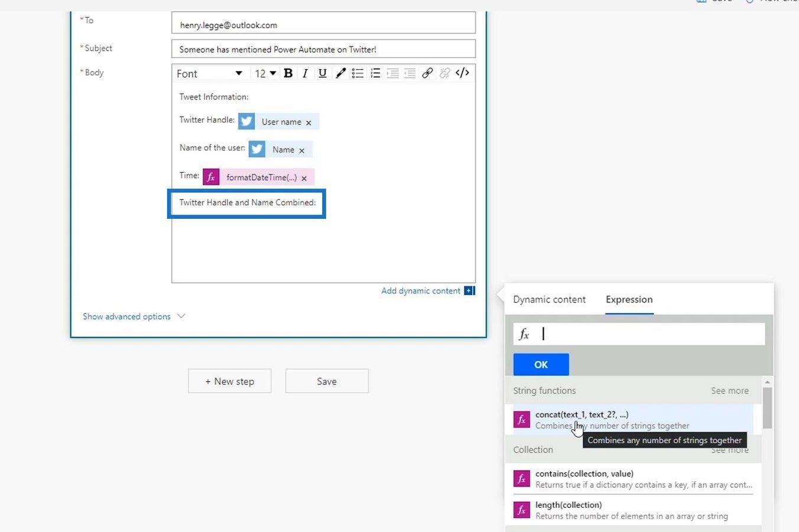Remove the Name dynamic token
This screenshot has width=799, height=532.
click(301, 150)
